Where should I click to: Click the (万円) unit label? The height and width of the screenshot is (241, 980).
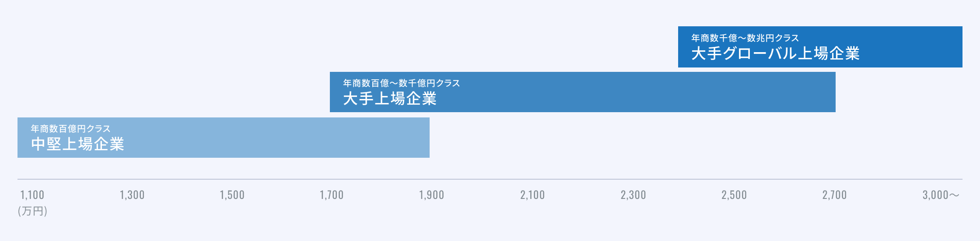pos(32,211)
